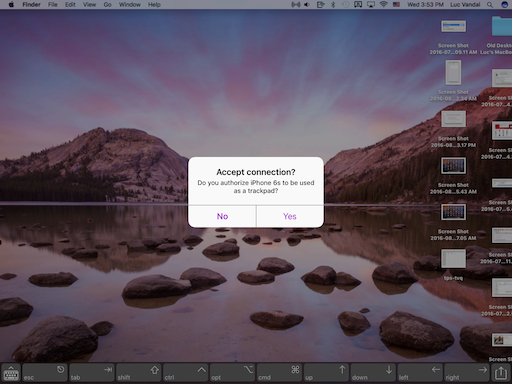Tap the left arrow key
Viewport: 512px width, 384px height.
pos(420,373)
